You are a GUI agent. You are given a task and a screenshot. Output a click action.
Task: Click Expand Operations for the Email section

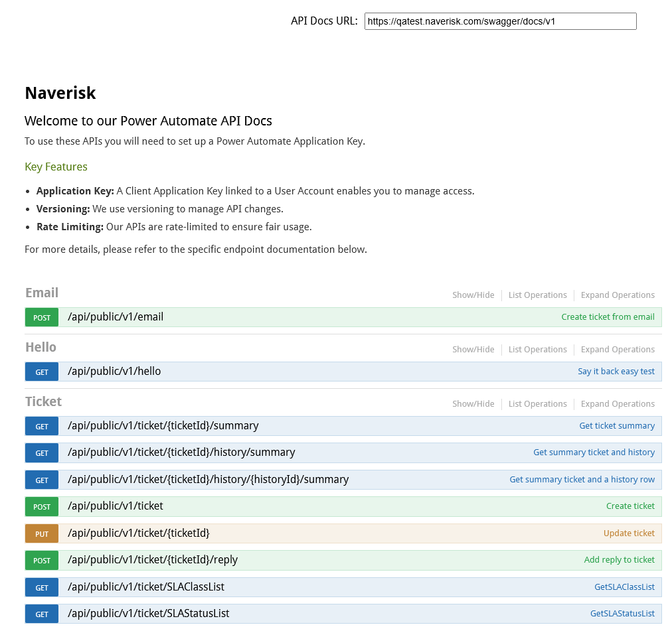click(x=618, y=295)
